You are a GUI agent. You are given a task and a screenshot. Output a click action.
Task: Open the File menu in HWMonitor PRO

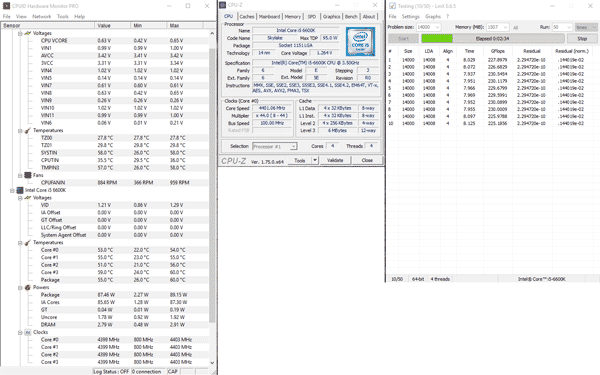pyautogui.click(x=7, y=16)
